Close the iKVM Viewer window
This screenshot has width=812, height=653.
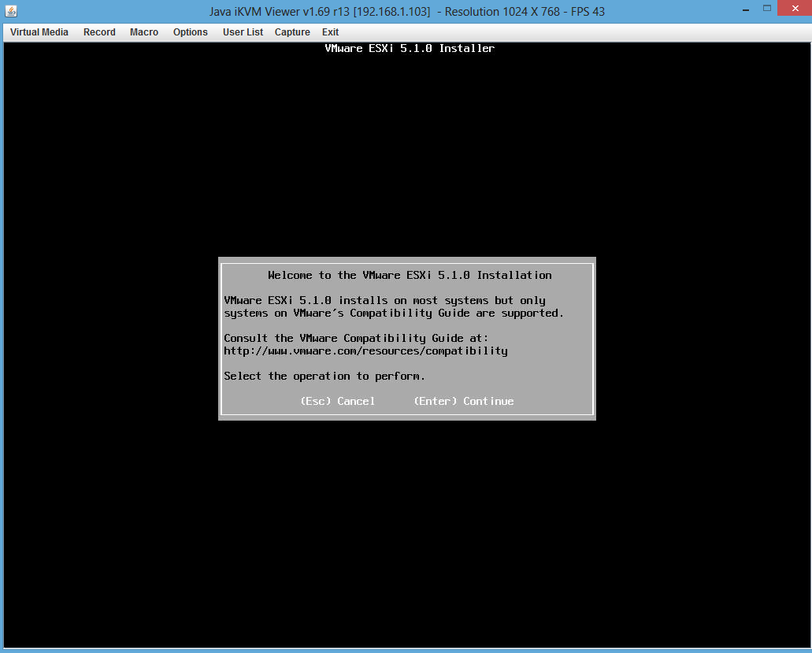pyautogui.click(x=795, y=9)
